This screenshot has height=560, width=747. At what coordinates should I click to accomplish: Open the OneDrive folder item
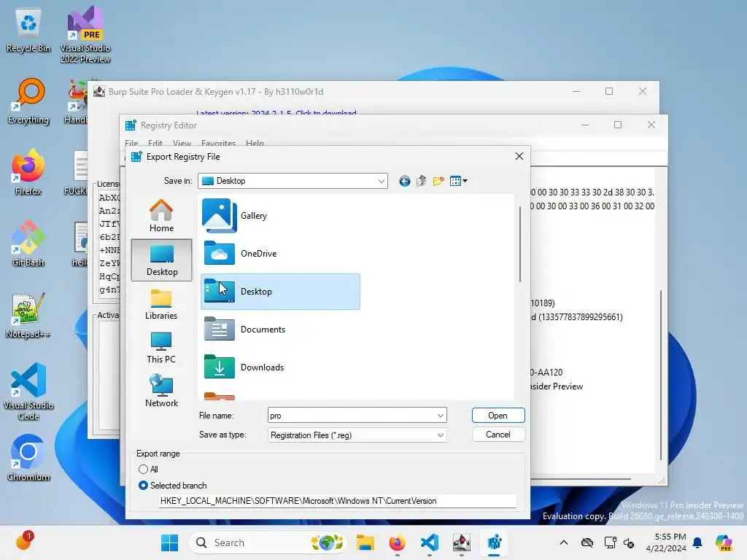280,253
